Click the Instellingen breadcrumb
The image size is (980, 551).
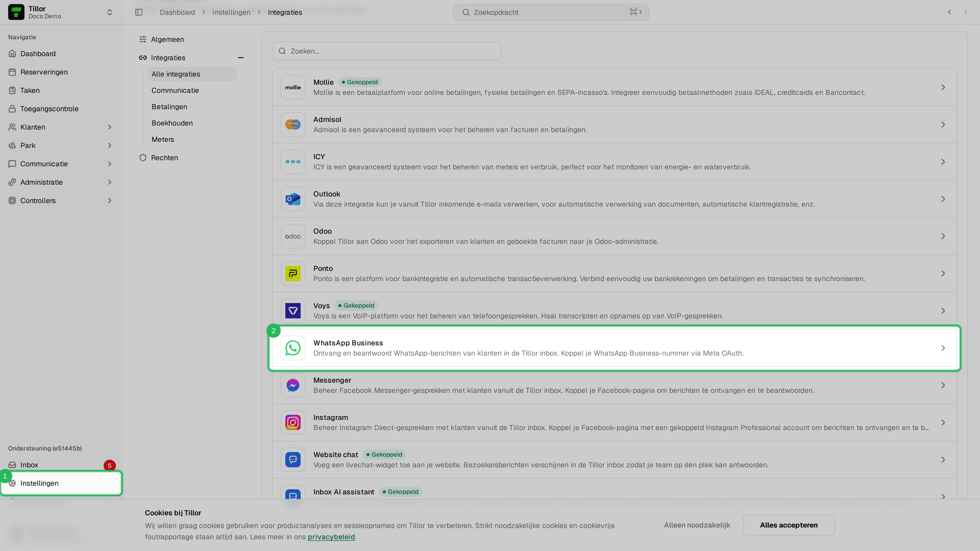coord(231,12)
